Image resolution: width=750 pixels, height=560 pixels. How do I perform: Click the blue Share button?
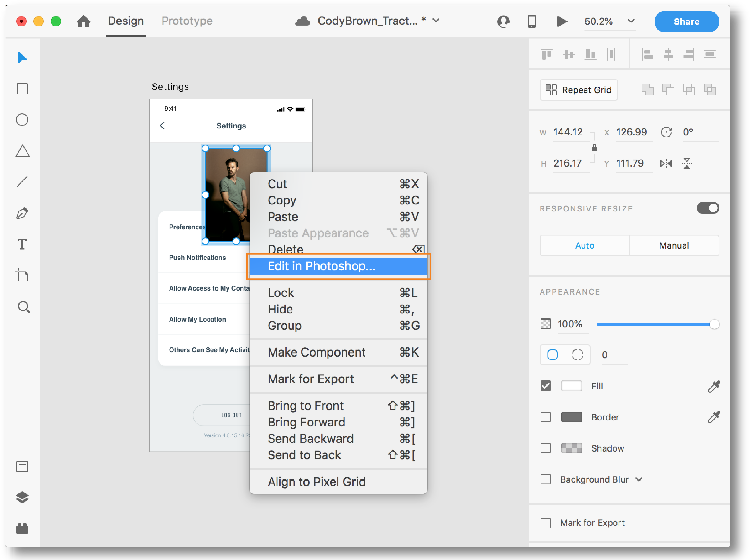pyautogui.click(x=686, y=22)
